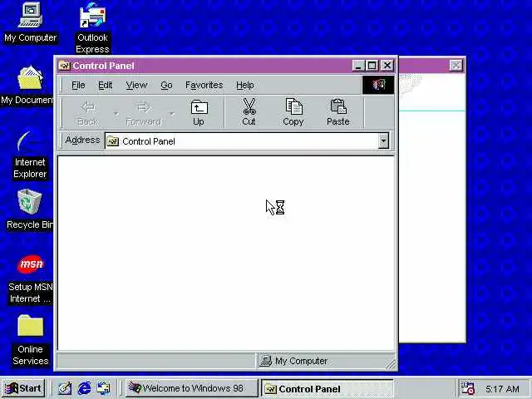Viewport: 532px width, 399px height.
Task: Open the Go menu
Action: [166, 85]
